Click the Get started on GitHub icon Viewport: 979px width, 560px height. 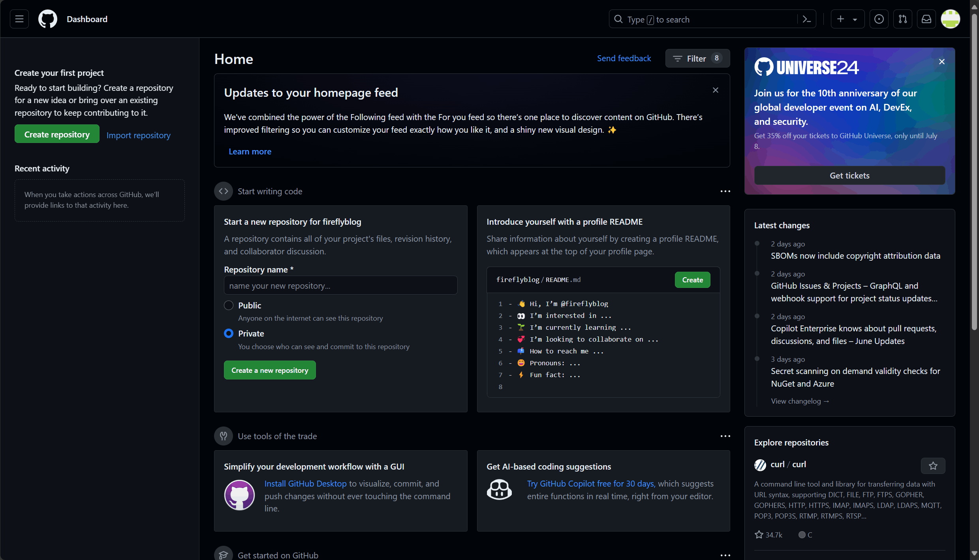[x=224, y=554]
